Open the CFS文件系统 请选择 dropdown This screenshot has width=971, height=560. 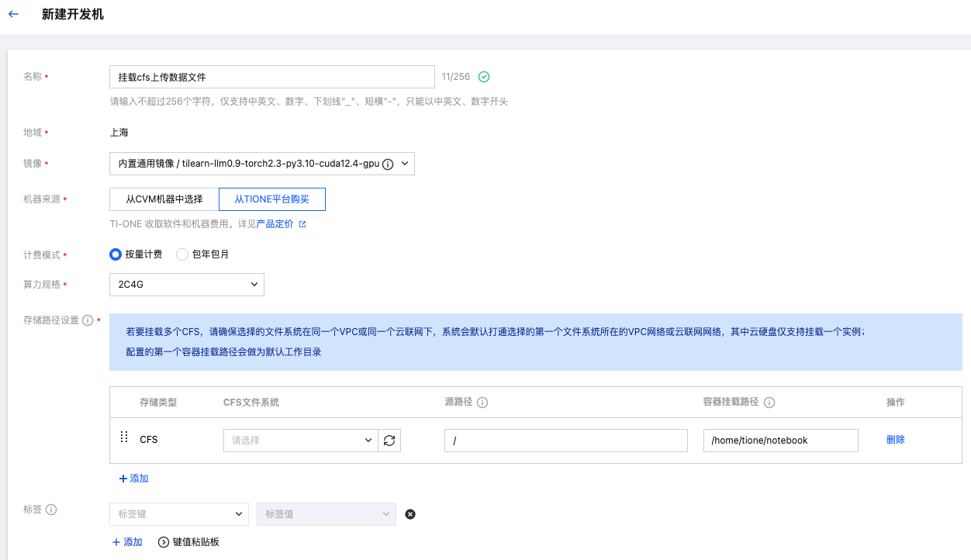tap(300, 441)
